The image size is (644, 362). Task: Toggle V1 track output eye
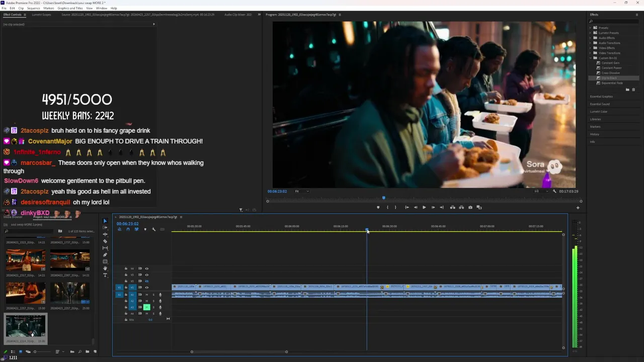(147, 288)
